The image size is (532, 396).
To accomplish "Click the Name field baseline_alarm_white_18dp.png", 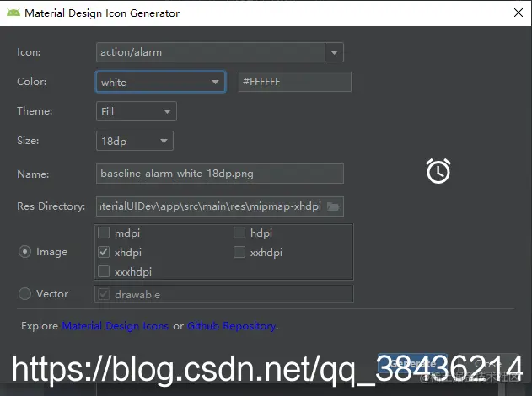I will [220, 174].
